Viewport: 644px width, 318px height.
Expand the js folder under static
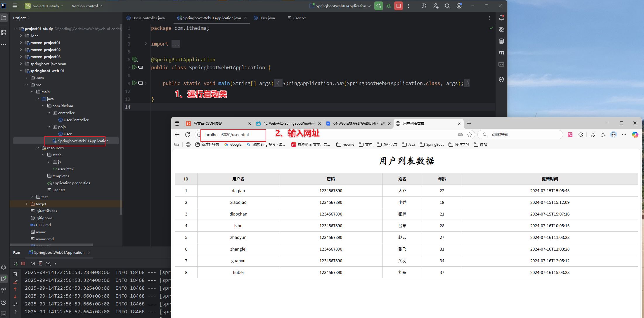click(49, 162)
